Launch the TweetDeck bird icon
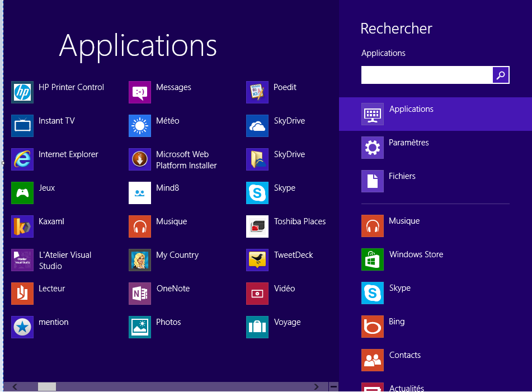 point(257,260)
